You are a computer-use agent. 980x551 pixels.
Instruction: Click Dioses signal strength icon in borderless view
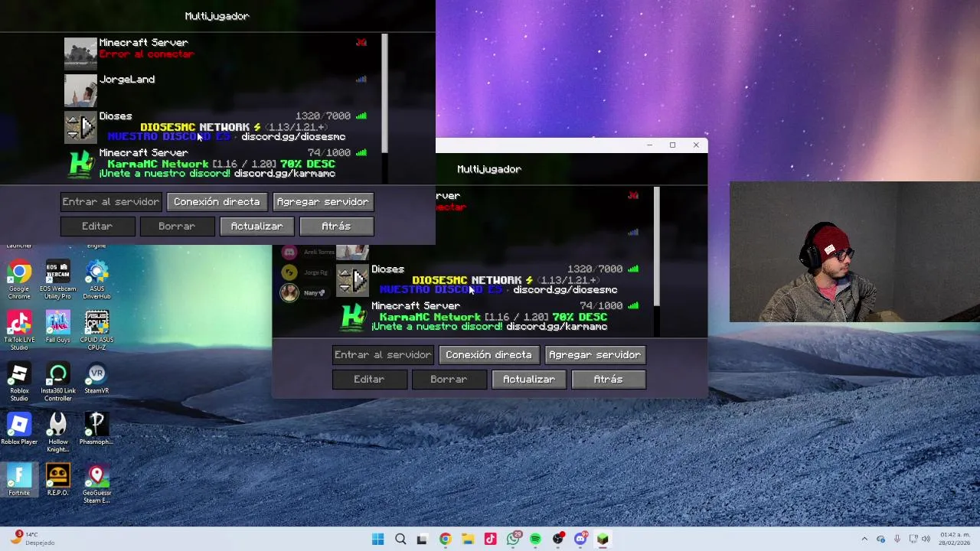[361, 116]
